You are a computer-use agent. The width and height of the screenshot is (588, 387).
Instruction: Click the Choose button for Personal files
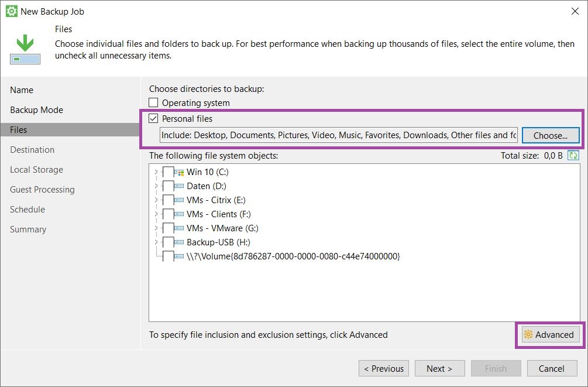[x=550, y=135]
